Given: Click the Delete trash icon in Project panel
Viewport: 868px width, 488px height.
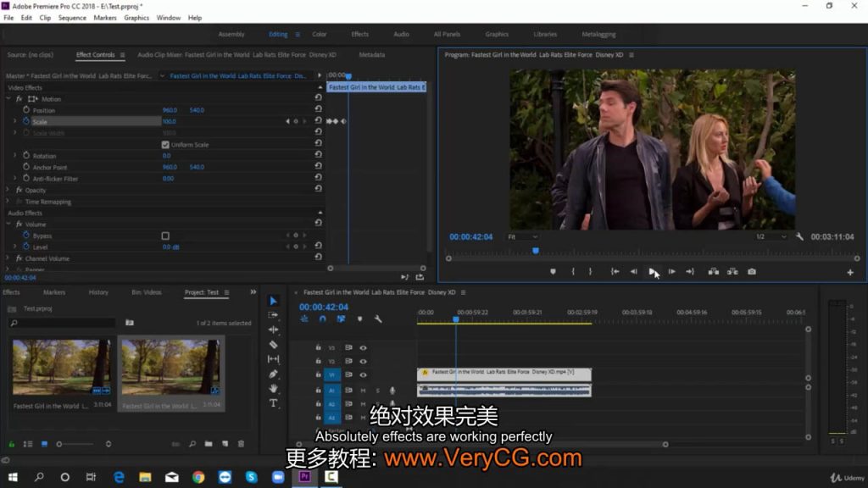Looking at the screenshot, I should [x=241, y=444].
